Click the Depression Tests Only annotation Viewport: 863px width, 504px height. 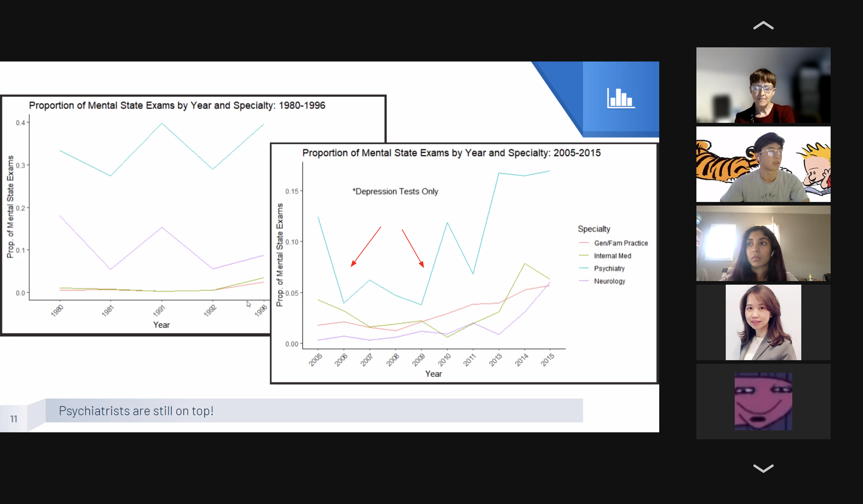pyautogui.click(x=395, y=191)
